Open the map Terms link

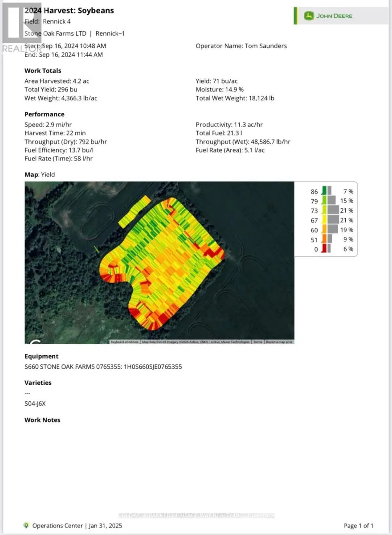coord(258,342)
